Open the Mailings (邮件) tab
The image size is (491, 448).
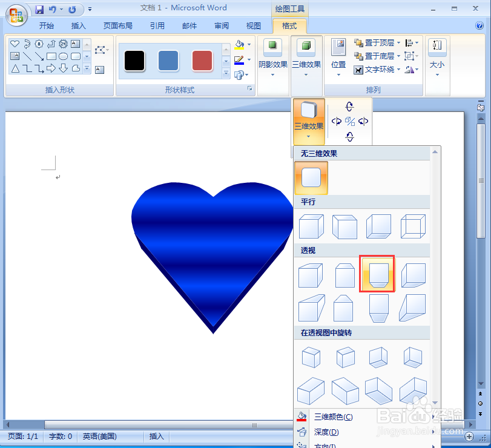[189, 25]
